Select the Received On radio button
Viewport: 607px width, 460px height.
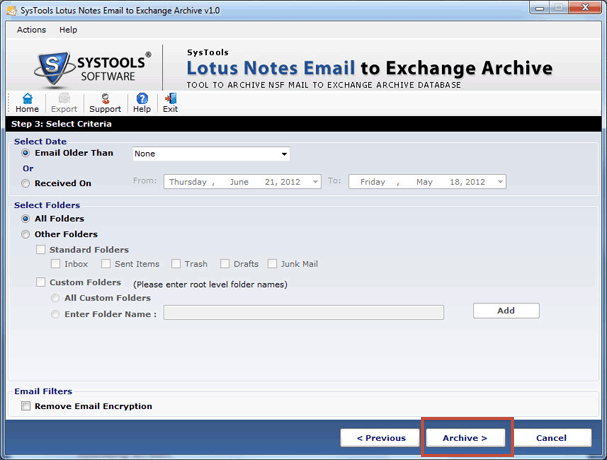point(26,183)
